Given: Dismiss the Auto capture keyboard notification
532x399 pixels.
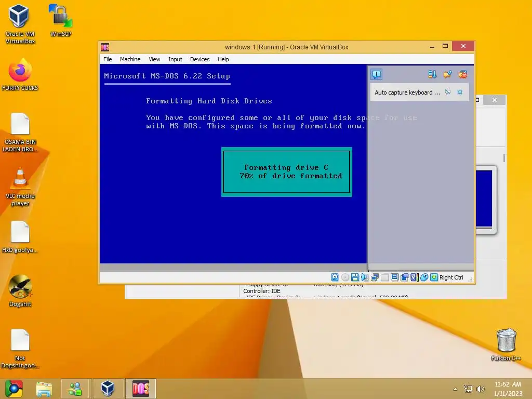Looking at the screenshot, I should pos(460,92).
